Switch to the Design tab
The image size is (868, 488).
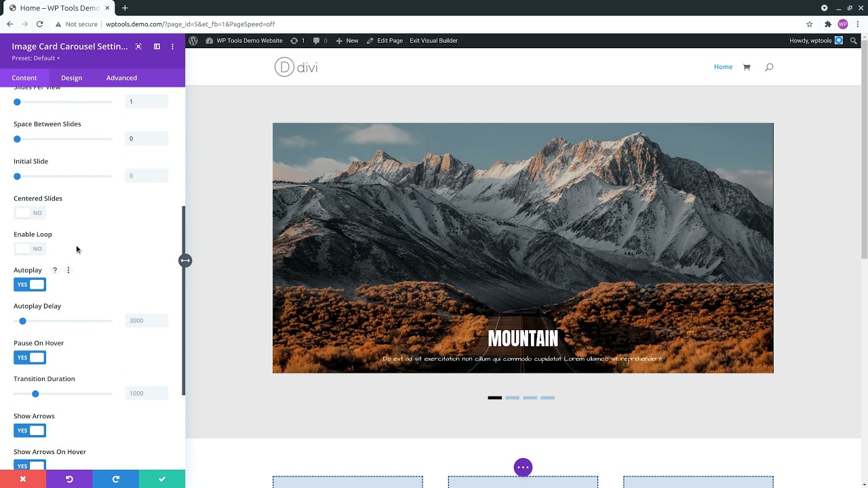[71, 78]
